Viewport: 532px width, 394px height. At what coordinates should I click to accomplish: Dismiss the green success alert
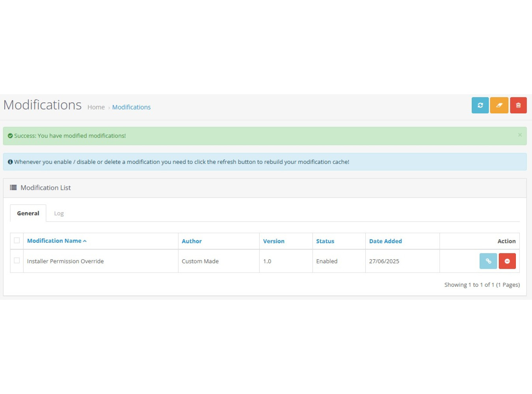(x=520, y=135)
